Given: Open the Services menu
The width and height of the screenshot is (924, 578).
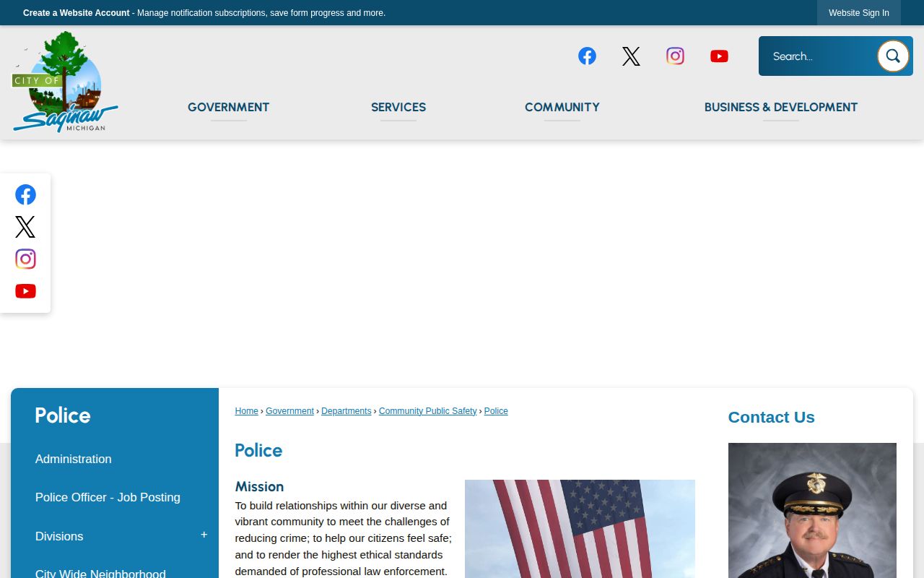Looking at the screenshot, I should (x=398, y=107).
